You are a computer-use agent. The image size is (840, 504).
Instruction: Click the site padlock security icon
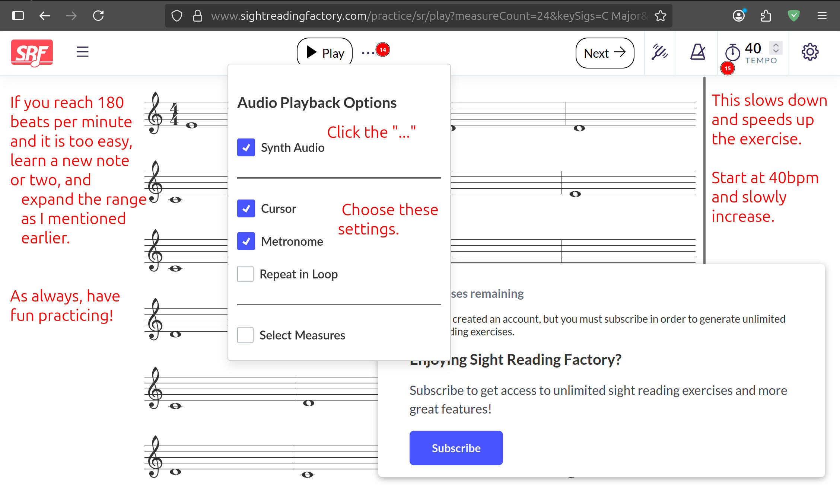[198, 16]
